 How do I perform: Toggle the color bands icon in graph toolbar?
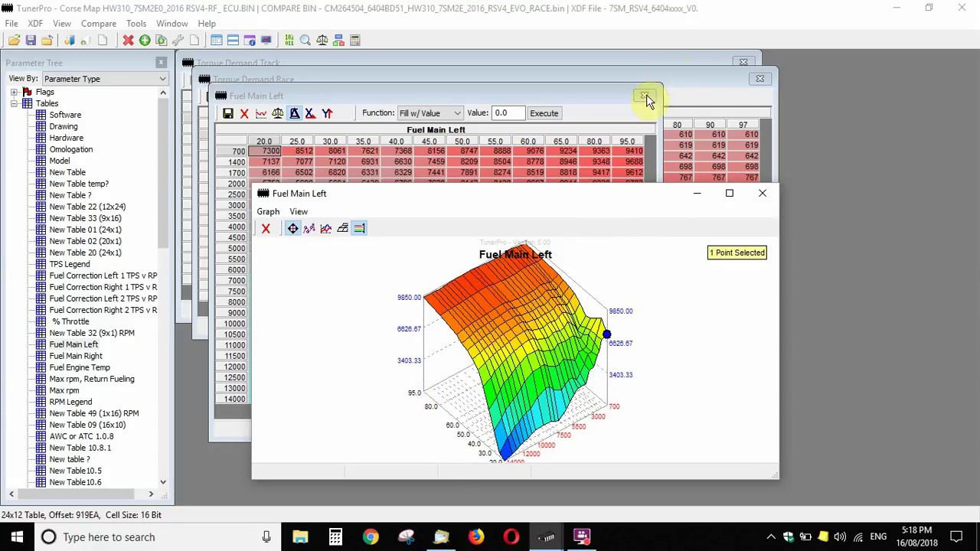tap(359, 228)
